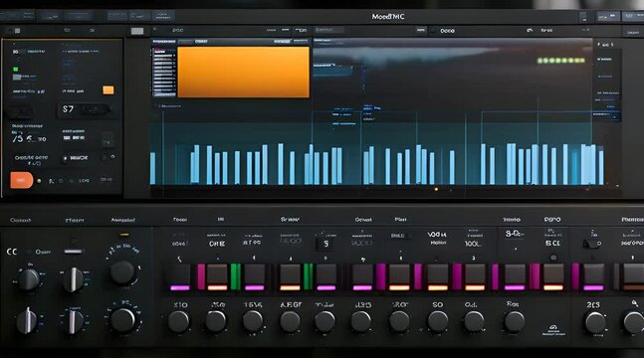Tap the pad below the 100L readout
The height and width of the screenshot is (358, 644).
click(475, 277)
